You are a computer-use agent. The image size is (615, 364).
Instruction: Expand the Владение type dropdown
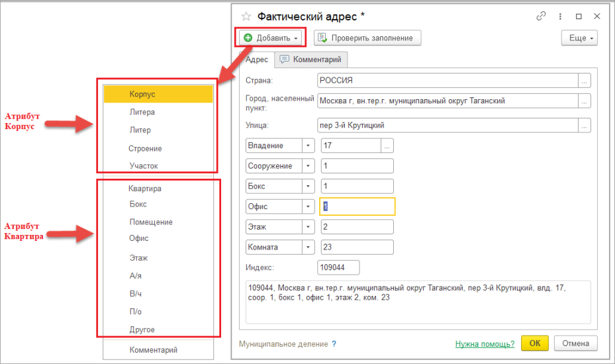pyautogui.click(x=308, y=146)
